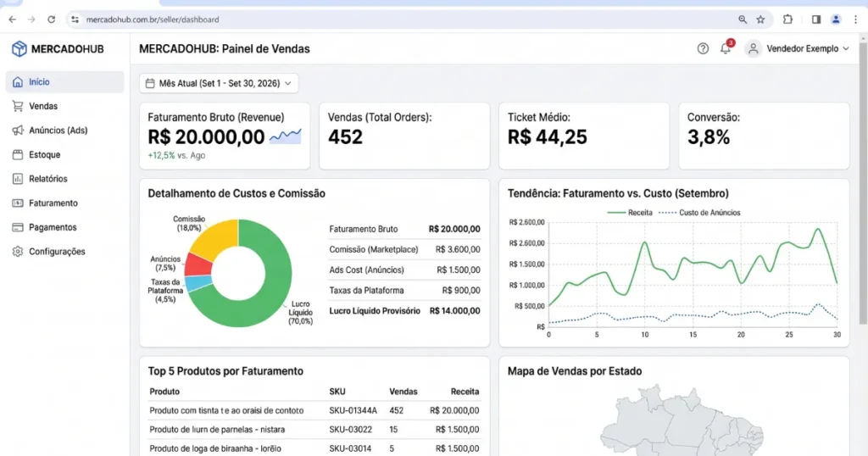
Task: Click the user avatar icon
Action: click(x=753, y=48)
